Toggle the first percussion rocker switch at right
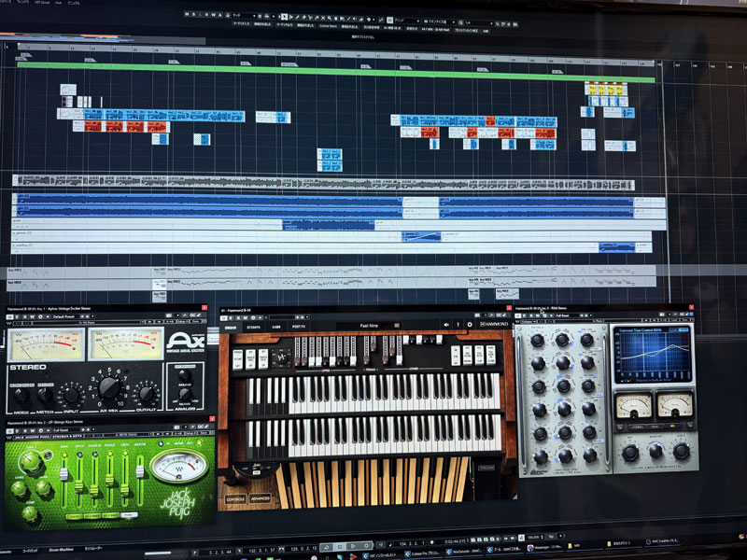 coord(456,356)
